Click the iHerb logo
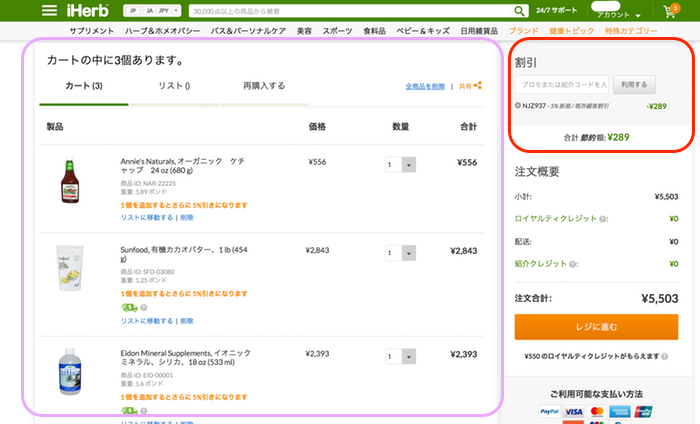Screen dimensions: 700x424 (88, 10)
